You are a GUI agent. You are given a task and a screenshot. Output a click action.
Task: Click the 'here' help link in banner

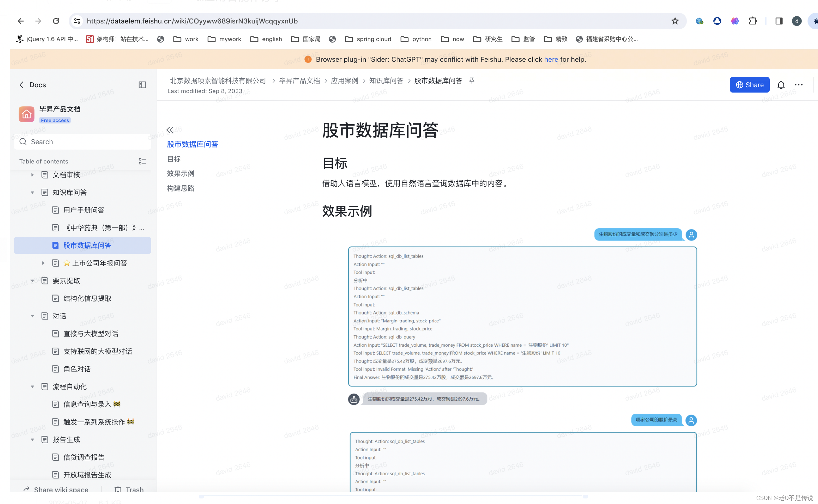pos(551,59)
